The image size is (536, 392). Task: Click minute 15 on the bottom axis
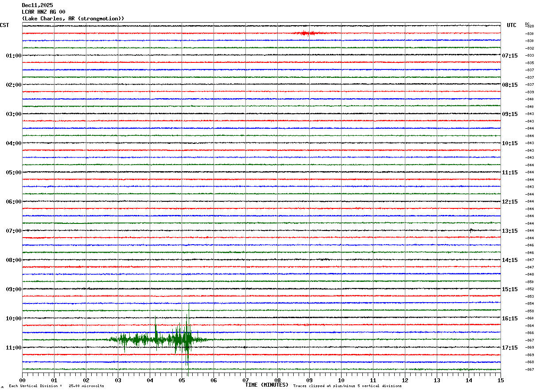point(501,380)
